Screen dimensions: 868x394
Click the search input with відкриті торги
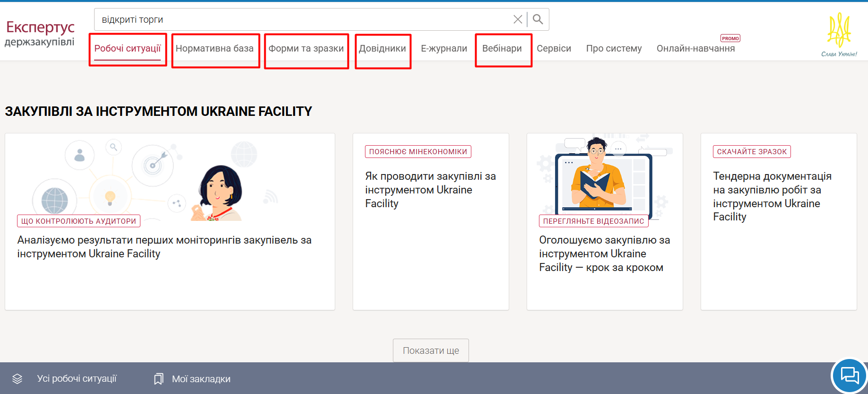pos(303,19)
